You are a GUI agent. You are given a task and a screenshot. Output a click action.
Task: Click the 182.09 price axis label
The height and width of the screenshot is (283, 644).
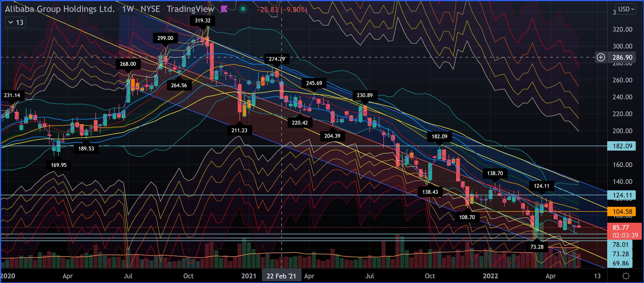point(622,146)
